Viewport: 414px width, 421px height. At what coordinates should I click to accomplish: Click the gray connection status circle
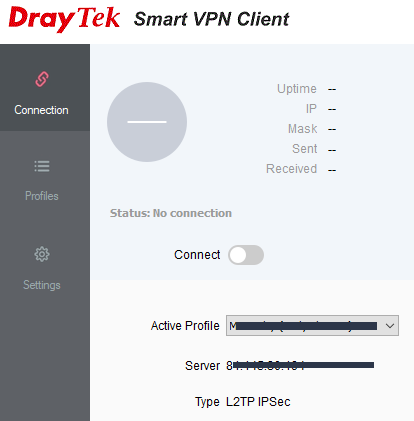pos(147,122)
